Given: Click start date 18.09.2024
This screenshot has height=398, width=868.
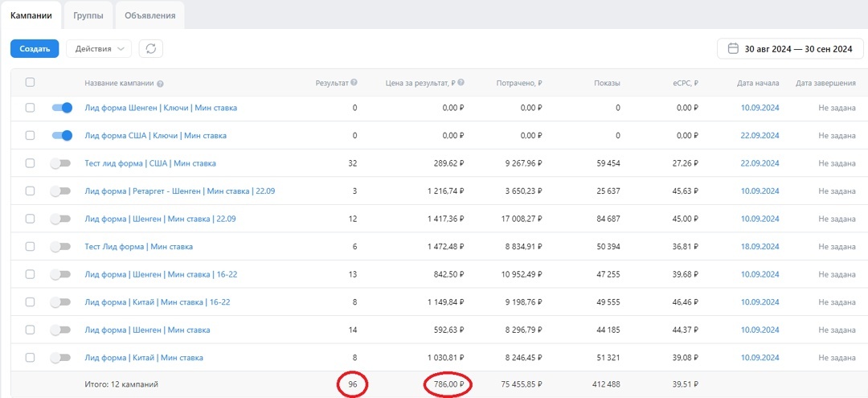Looking at the screenshot, I should click(x=760, y=246).
